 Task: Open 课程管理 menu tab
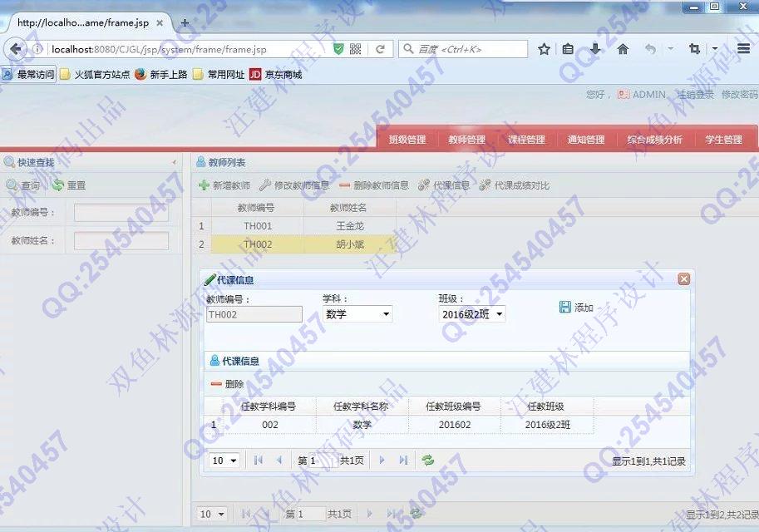coord(526,140)
